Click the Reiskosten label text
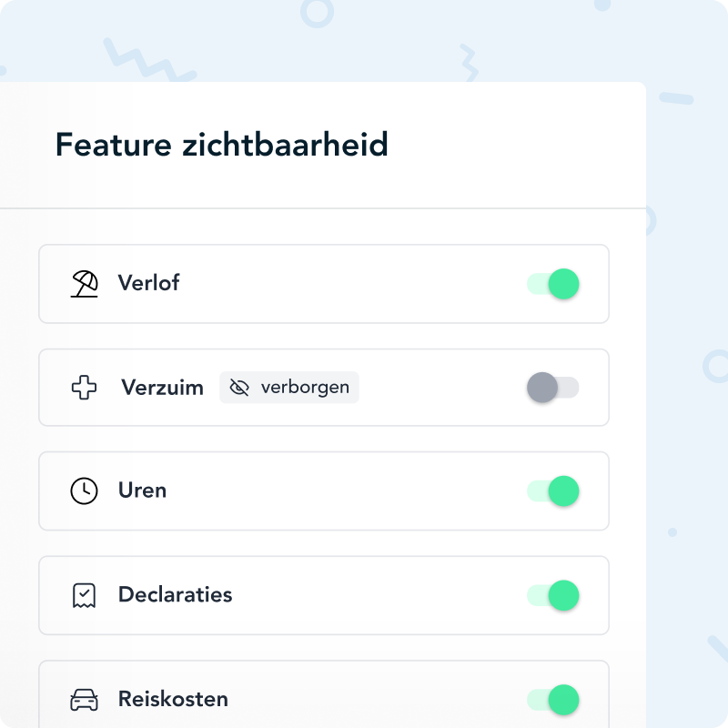This screenshot has width=728, height=728. pos(173,699)
